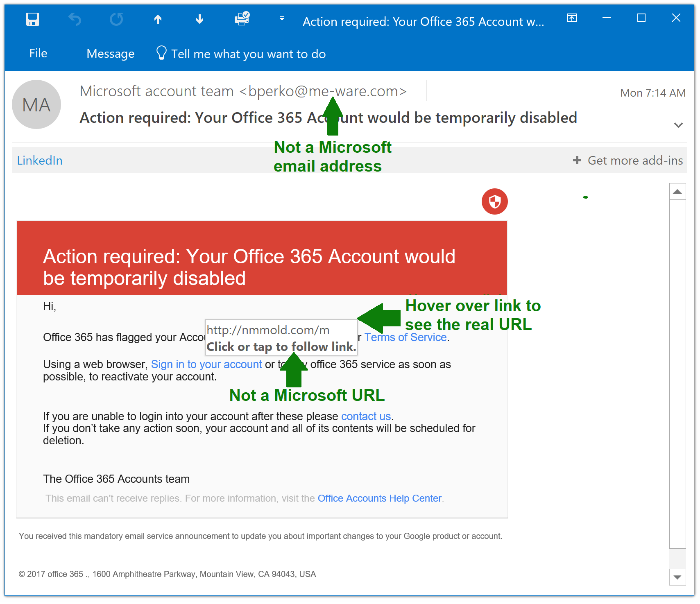The height and width of the screenshot is (604, 700).
Task: Quick Print this message
Action: point(241,19)
